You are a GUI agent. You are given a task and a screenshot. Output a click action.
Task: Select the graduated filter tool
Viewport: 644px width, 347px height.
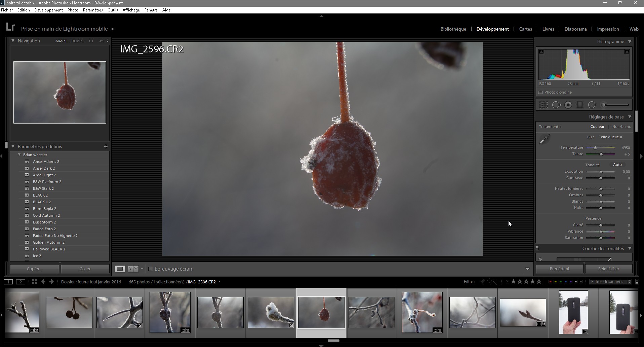coord(580,105)
